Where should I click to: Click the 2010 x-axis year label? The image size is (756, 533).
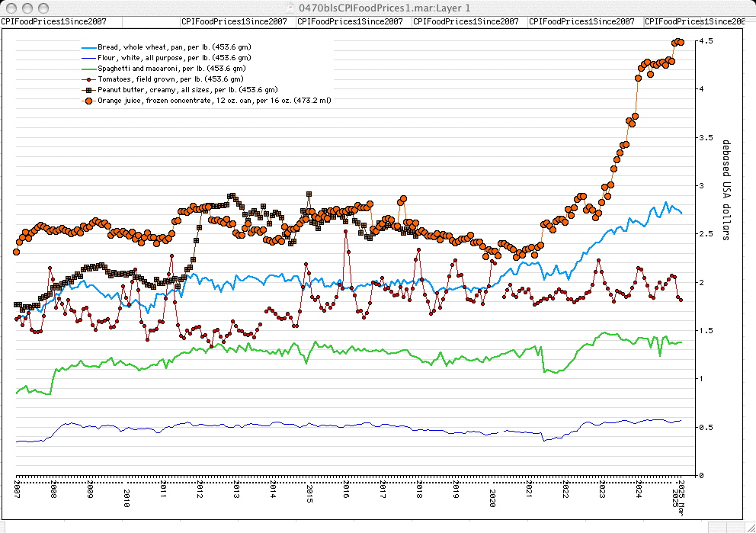coord(127,498)
